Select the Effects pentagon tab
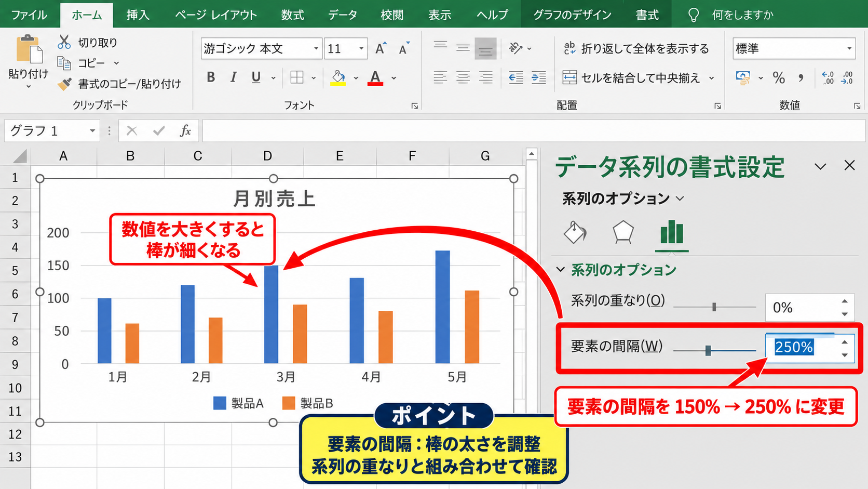 point(623,232)
